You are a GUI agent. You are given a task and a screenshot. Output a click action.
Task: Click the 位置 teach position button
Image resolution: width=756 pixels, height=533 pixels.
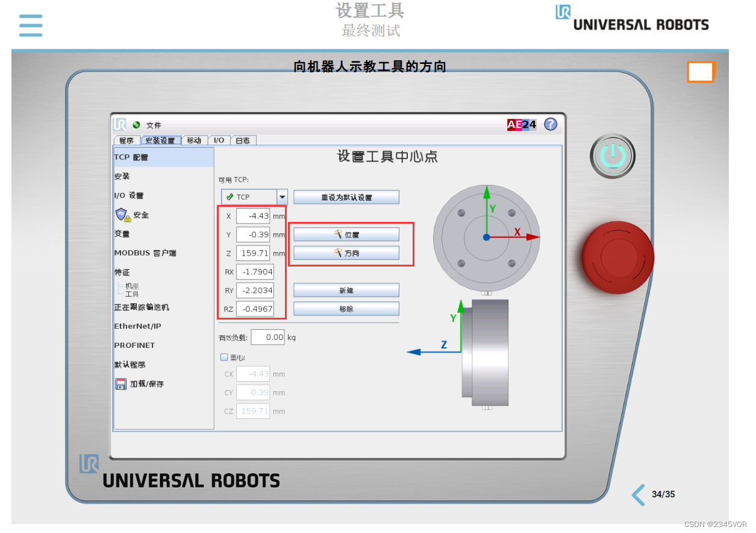(x=346, y=235)
